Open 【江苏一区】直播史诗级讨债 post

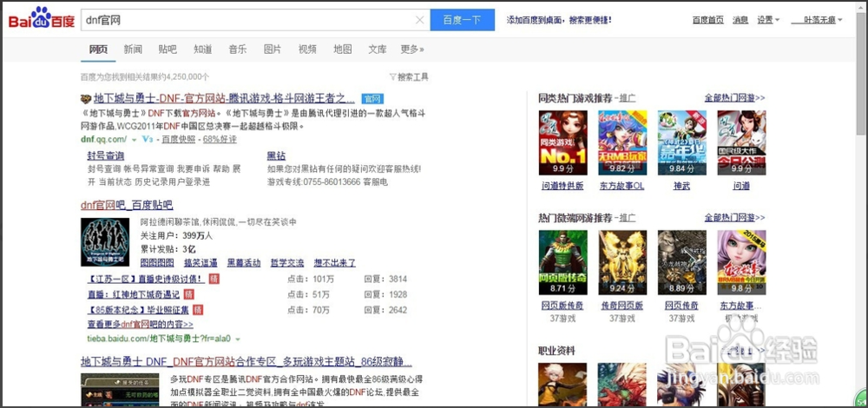click(x=146, y=279)
